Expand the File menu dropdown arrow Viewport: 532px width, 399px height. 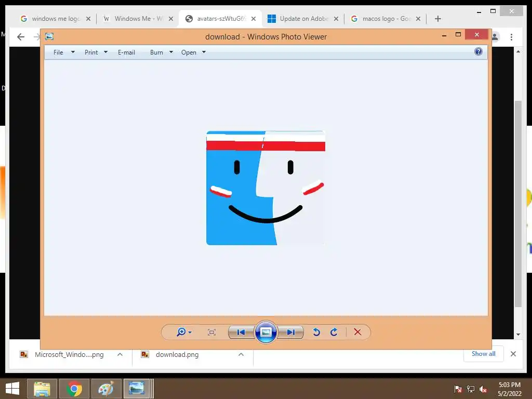point(73,52)
